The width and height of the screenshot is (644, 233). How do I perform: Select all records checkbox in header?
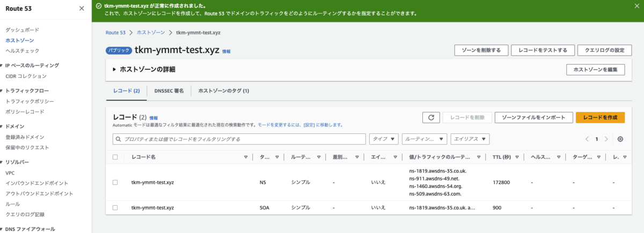coord(115,157)
